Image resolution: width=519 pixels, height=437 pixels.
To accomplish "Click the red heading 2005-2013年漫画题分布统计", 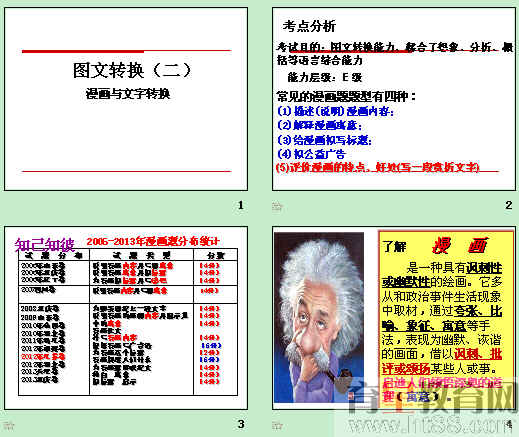I will pyautogui.click(x=153, y=241).
